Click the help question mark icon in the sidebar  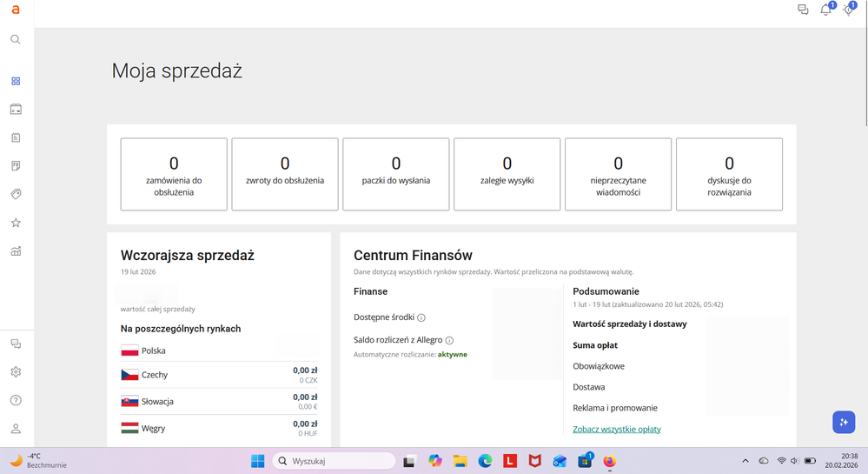click(16, 400)
